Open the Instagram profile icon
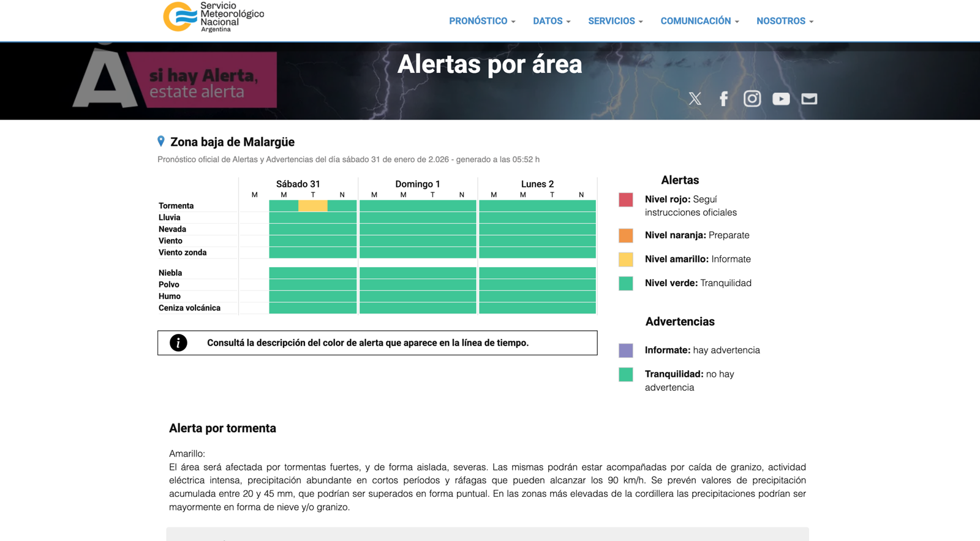The width and height of the screenshot is (980, 541). (752, 99)
